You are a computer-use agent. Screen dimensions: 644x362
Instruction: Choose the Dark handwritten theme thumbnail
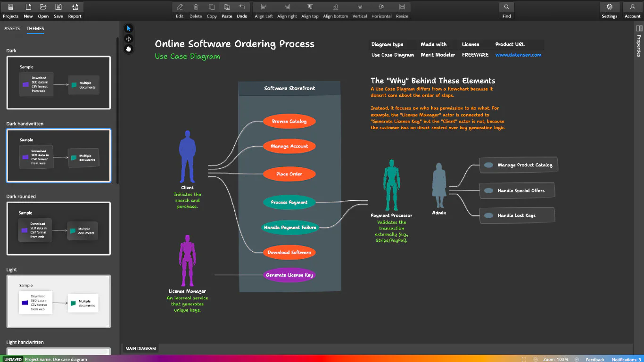coord(58,156)
